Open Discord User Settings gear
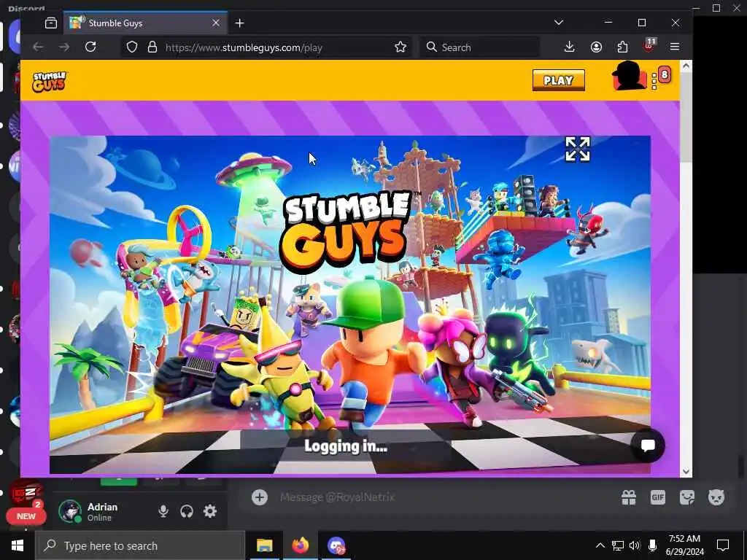 tap(210, 511)
